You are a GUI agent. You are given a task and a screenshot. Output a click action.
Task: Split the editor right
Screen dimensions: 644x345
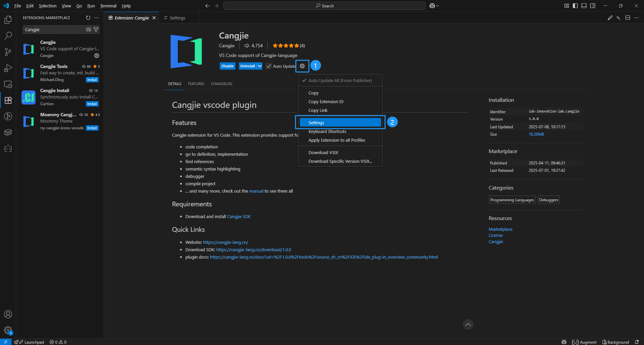(628, 18)
